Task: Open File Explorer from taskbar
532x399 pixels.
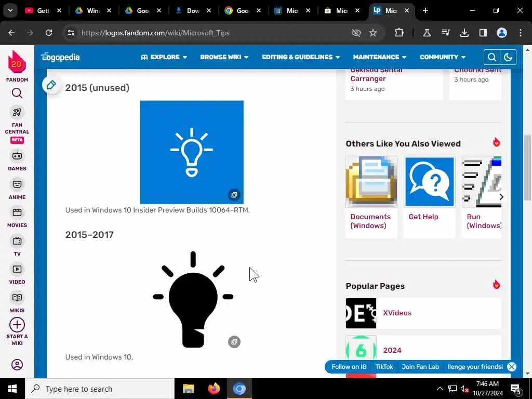Action: pos(188,389)
